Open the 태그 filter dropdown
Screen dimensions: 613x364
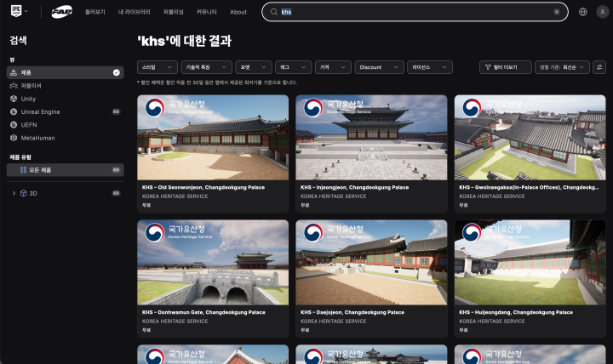pyautogui.click(x=293, y=67)
